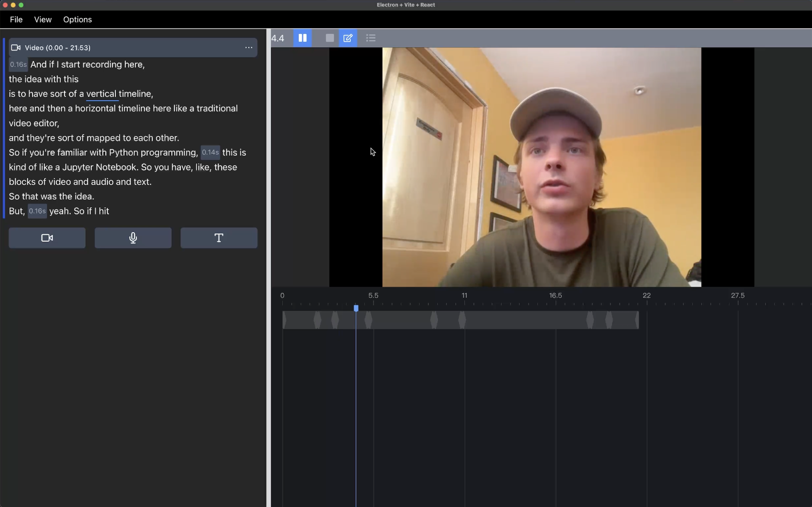Click the underlined word "vertical" in transcript

tap(101, 93)
